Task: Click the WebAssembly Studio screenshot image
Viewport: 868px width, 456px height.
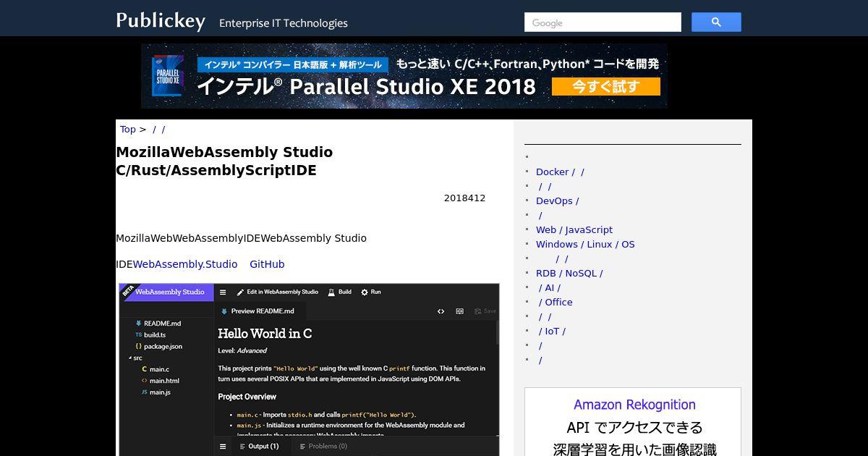Action: [x=309, y=370]
